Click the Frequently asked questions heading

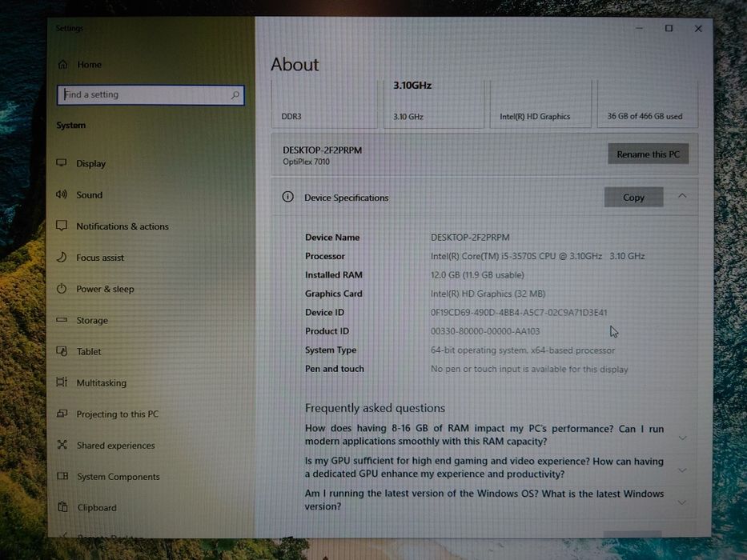click(x=375, y=408)
